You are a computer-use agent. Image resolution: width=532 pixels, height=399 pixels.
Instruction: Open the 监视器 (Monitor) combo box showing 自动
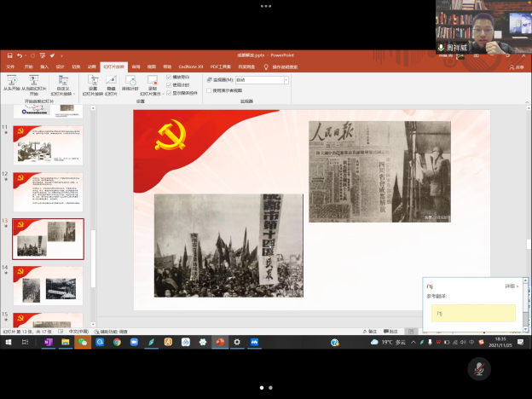tap(262, 80)
